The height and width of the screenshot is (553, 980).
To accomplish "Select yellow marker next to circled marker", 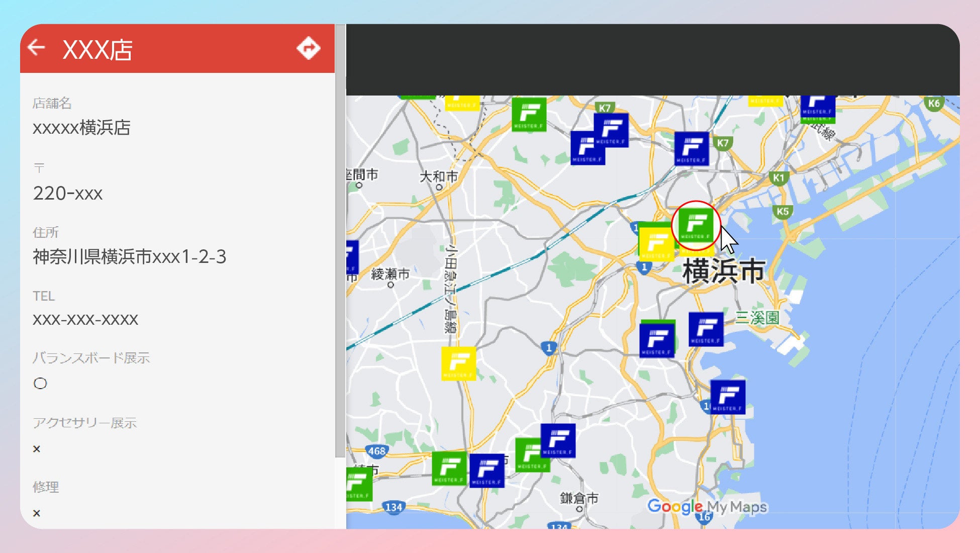I will pos(655,244).
